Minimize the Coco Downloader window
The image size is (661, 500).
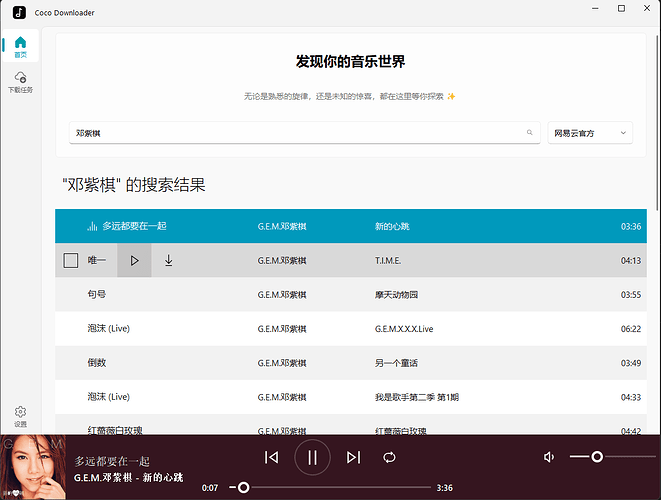point(595,8)
